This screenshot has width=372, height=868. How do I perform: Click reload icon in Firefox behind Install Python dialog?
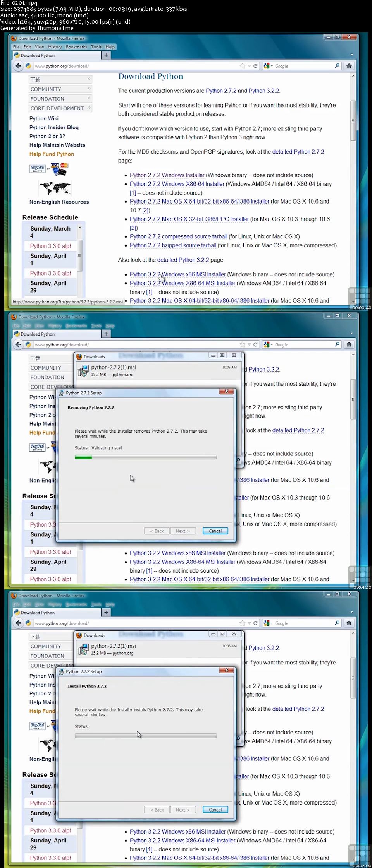click(x=255, y=623)
